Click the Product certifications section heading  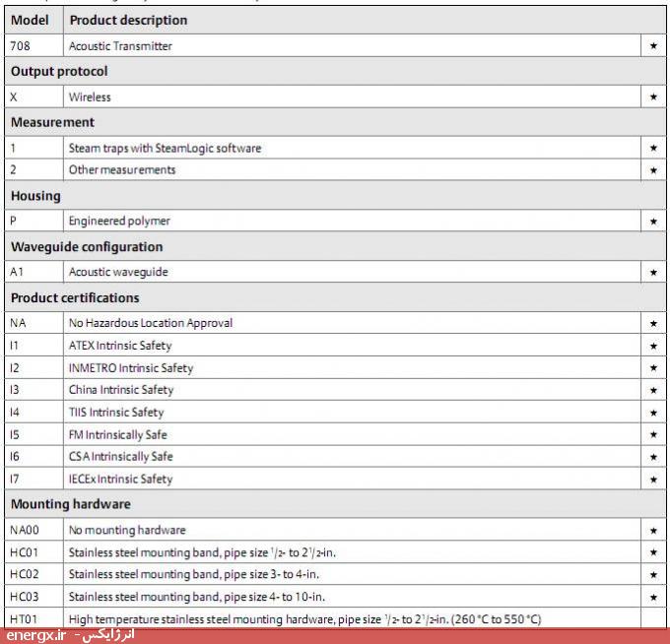(75, 297)
